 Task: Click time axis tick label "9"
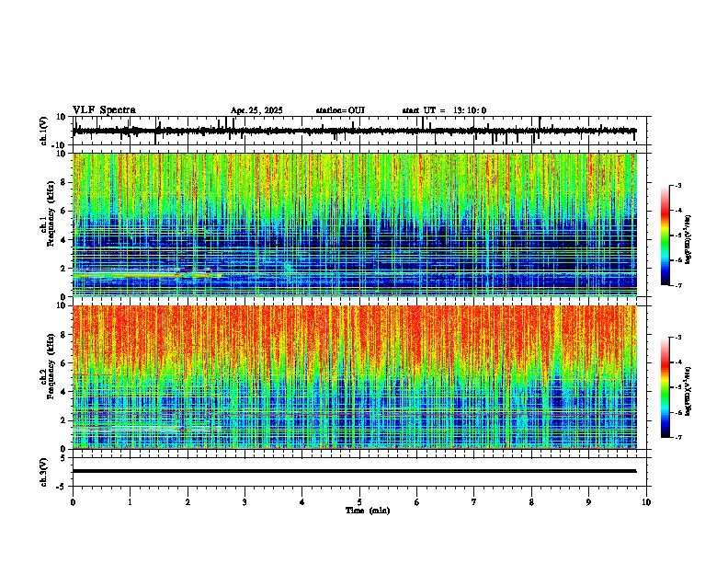pyautogui.click(x=588, y=502)
